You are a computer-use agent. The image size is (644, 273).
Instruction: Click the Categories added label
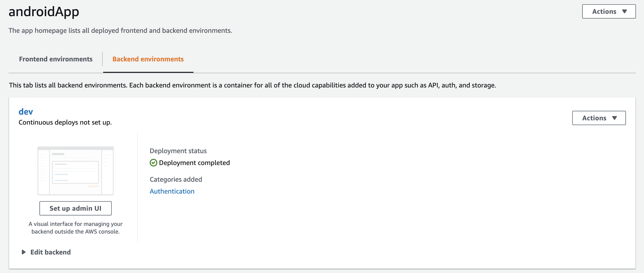pos(176,179)
